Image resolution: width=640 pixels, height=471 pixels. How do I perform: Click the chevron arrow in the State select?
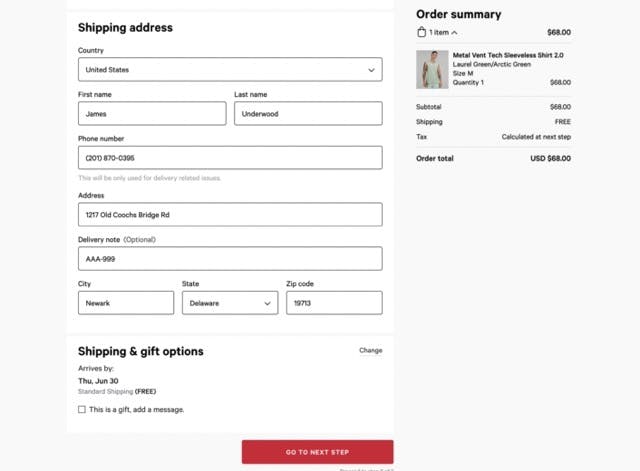coord(267,303)
